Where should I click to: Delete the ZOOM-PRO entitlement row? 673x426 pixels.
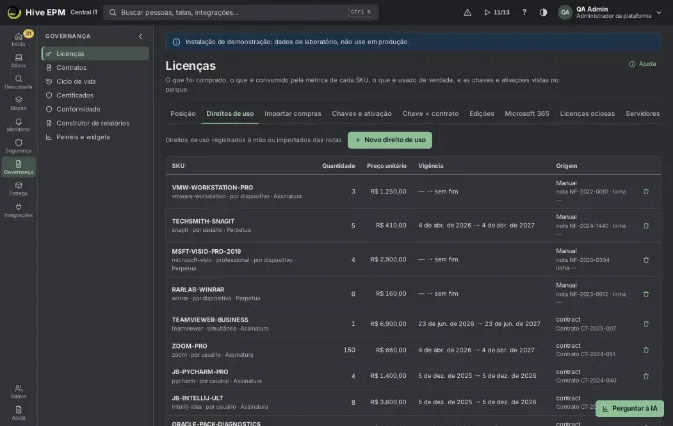click(646, 350)
